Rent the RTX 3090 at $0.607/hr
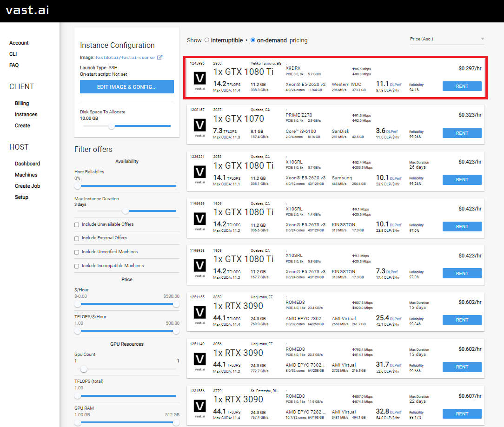504x427 pixels. tap(462, 414)
